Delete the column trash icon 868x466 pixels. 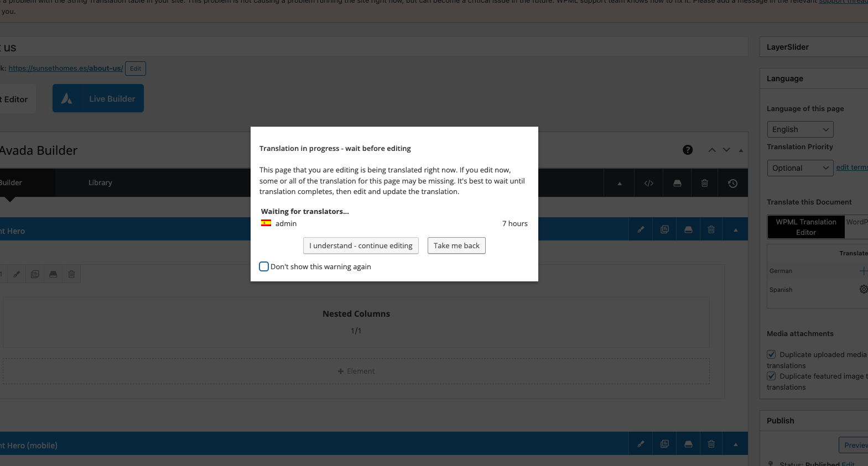click(x=71, y=274)
